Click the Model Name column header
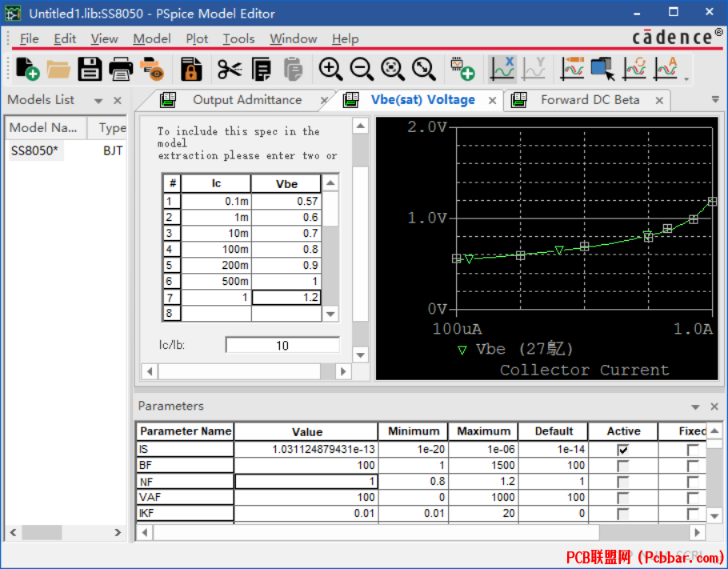Screen dimensions: 728x569 pyautogui.click(x=46, y=128)
